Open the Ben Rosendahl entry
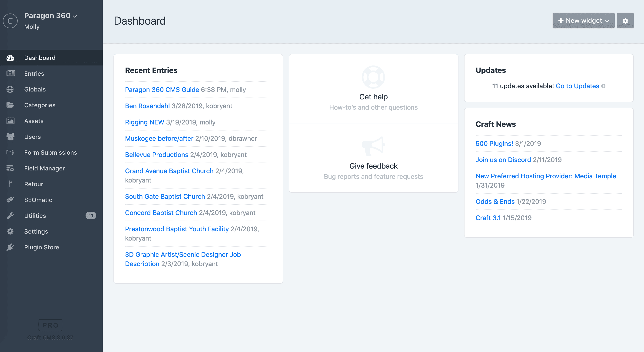This screenshot has width=644, height=352. [147, 106]
